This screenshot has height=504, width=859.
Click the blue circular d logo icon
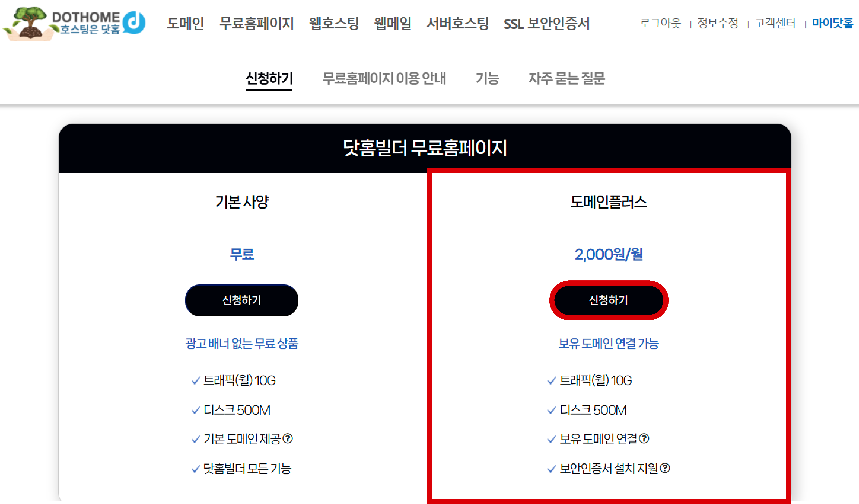134,23
